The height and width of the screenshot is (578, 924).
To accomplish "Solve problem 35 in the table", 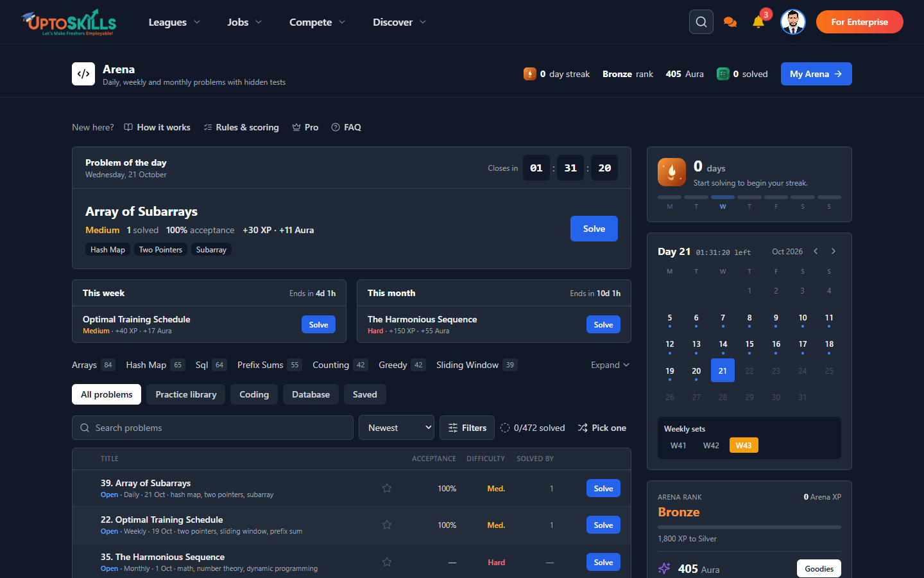I will tap(603, 562).
